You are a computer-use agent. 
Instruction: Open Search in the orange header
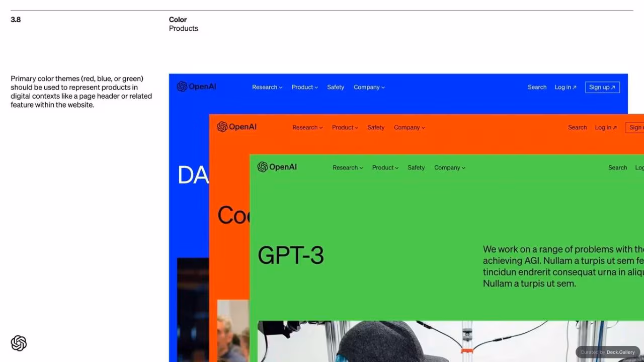pos(577,127)
